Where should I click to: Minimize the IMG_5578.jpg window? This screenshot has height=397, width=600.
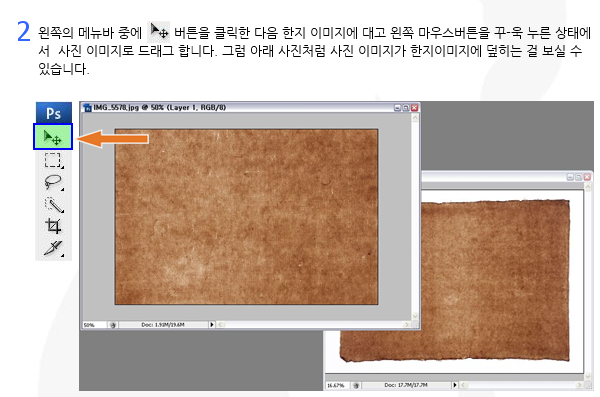397,108
